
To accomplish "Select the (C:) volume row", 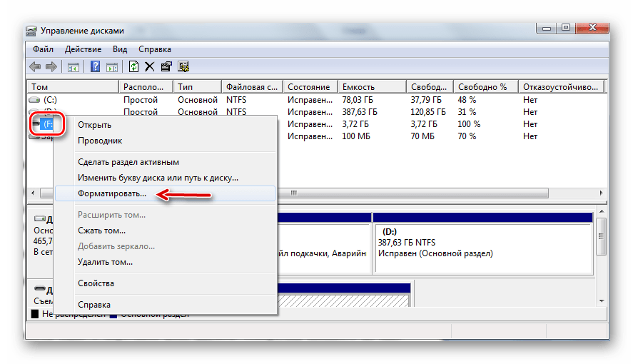I will click(x=50, y=100).
